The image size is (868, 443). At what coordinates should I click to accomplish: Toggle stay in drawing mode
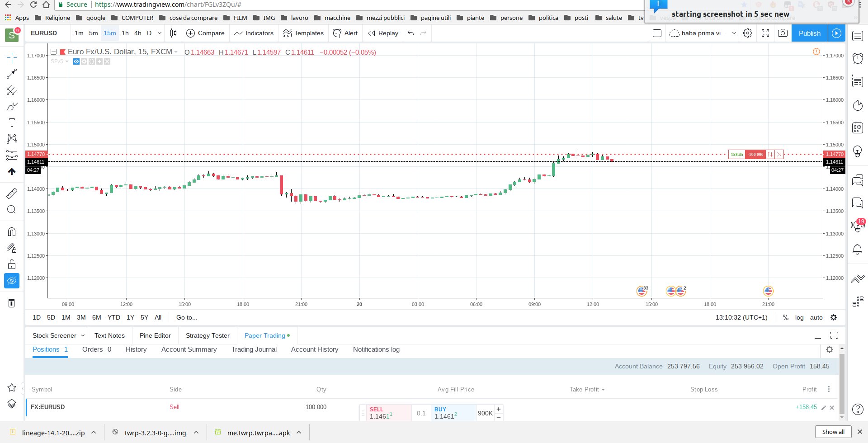tap(12, 248)
